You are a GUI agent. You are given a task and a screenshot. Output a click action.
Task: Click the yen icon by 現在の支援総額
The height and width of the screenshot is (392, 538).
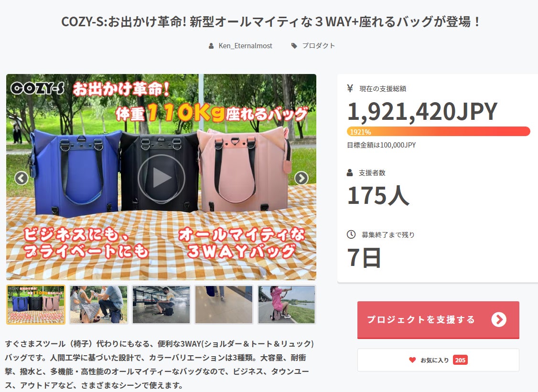click(x=350, y=88)
